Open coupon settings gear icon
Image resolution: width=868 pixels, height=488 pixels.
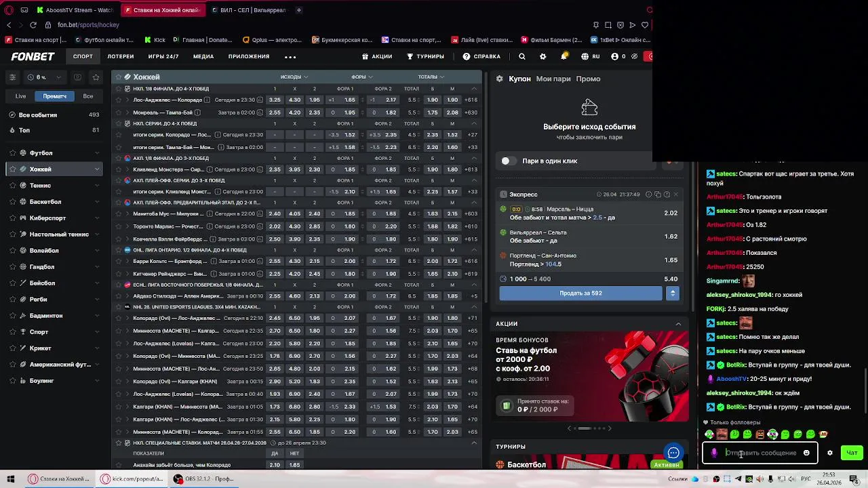(500, 79)
